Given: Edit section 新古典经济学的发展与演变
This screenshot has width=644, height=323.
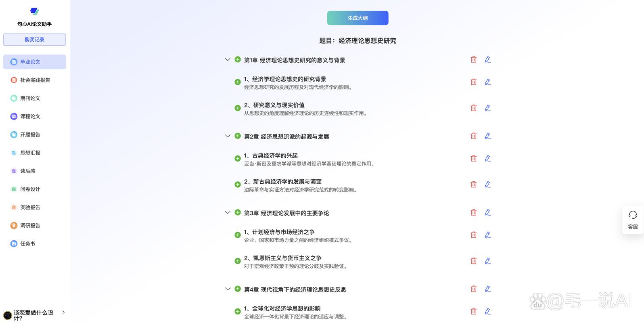Looking at the screenshot, I should (488, 185).
